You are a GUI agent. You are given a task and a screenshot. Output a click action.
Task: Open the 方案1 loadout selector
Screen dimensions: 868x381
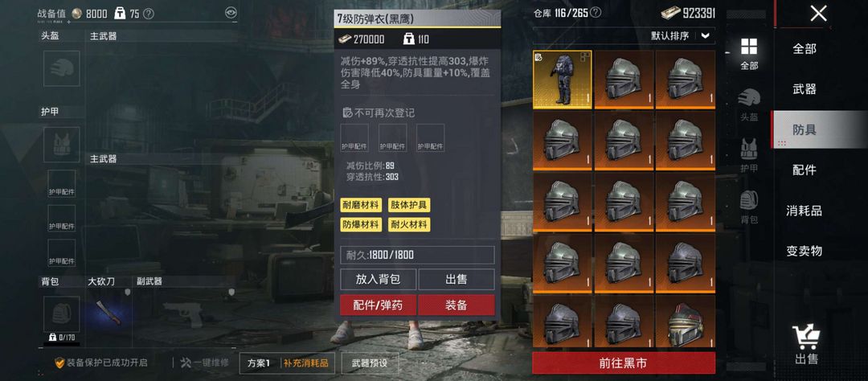click(x=259, y=363)
